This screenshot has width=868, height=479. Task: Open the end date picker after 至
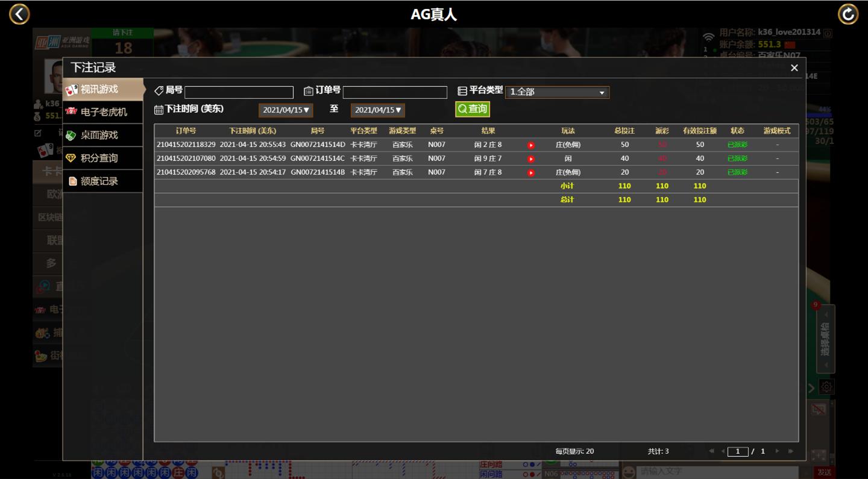tap(377, 110)
